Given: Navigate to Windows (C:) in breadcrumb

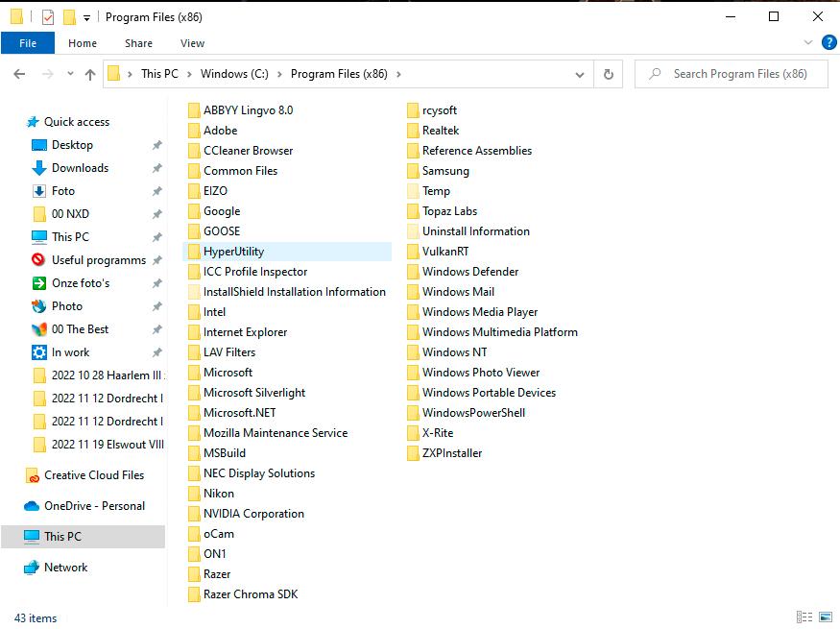Looking at the screenshot, I should coord(234,74).
